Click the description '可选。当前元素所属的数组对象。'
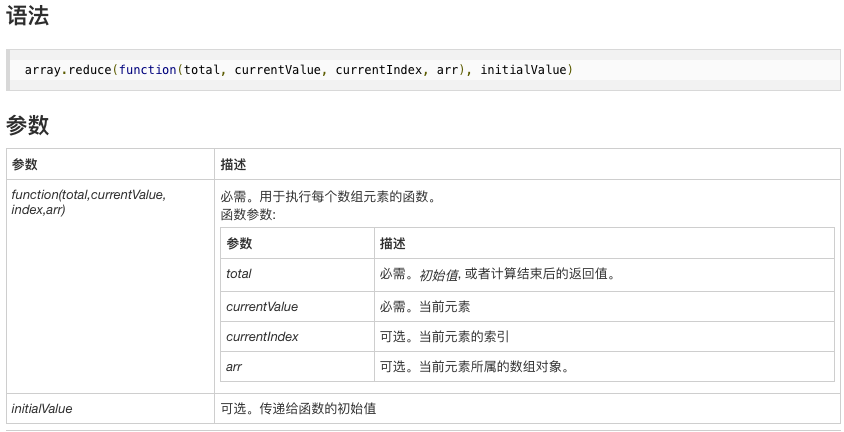Screen dimensions: 844x432 click(x=475, y=367)
